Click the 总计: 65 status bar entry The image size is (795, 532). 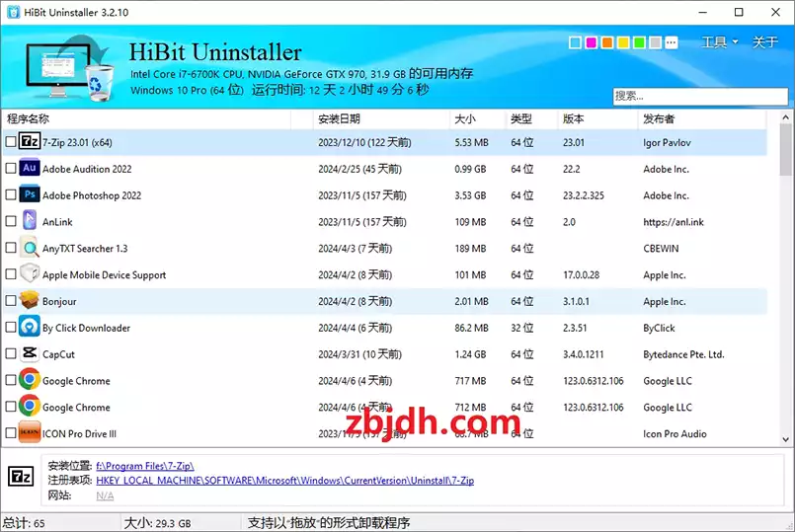click(x=24, y=523)
